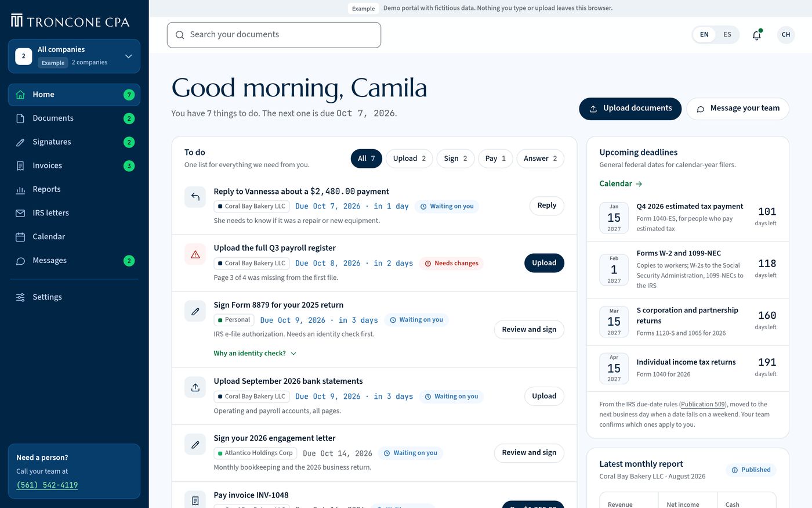Go to Invoices in sidebar
This screenshot has height=508, width=812.
click(74, 166)
